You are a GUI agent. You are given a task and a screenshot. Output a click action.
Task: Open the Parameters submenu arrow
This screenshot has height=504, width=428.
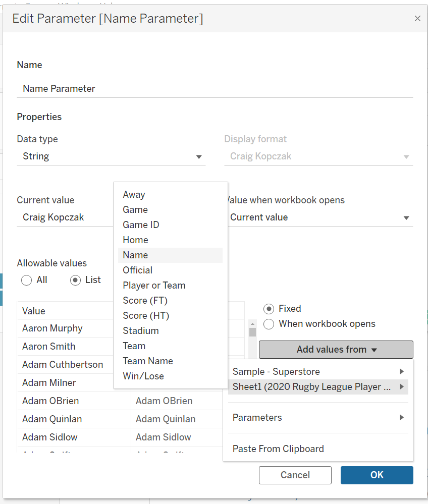(x=401, y=418)
